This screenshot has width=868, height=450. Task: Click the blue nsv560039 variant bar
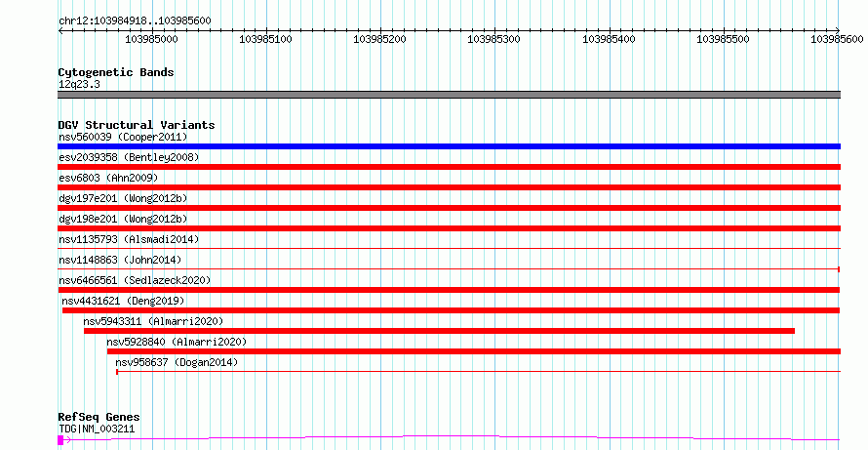[449, 146]
